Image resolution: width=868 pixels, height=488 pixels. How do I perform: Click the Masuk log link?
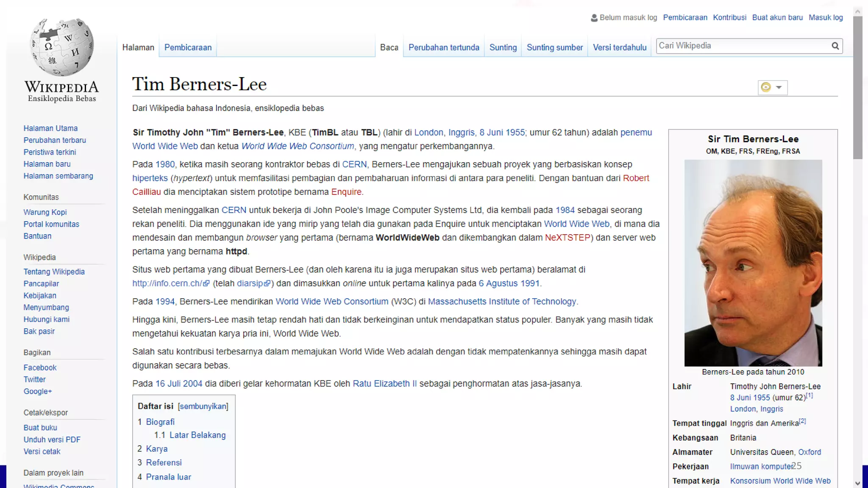tap(825, 17)
